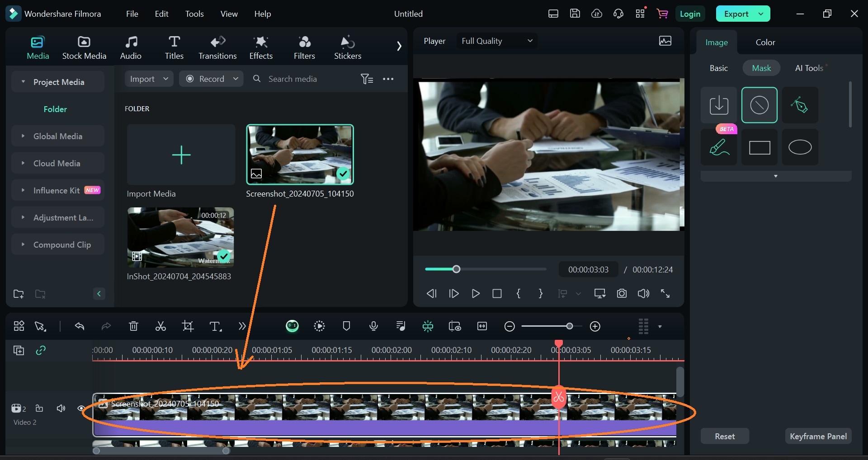The width and height of the screenshot is (868, 460).
Task: Select the ellipse mask shape
Action: point(800,147)
